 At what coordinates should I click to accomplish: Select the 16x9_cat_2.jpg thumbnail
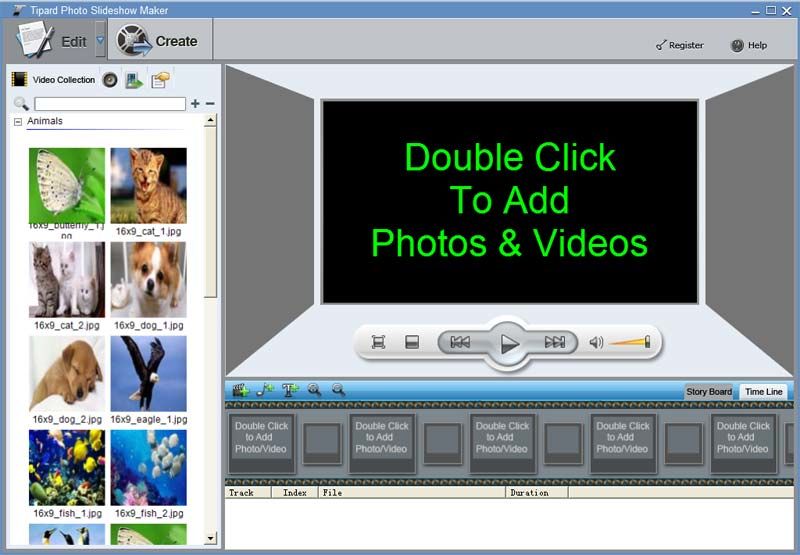coord(67,280)
